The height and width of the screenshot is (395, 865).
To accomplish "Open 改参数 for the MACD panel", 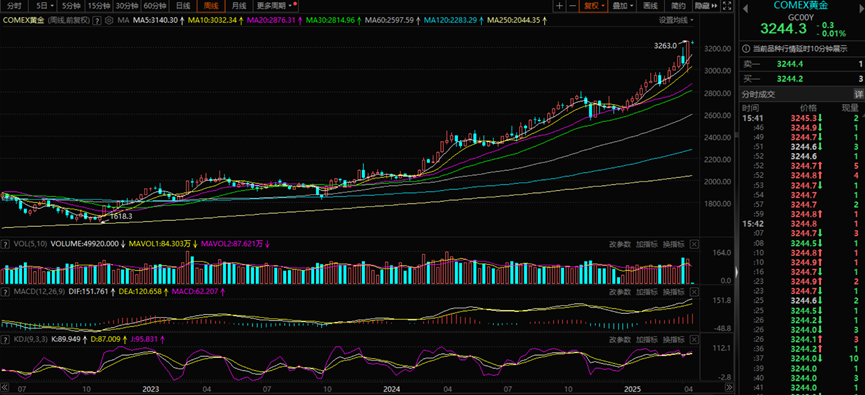I will point(619,291).
